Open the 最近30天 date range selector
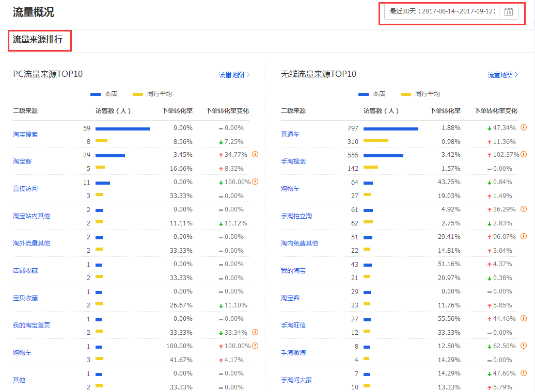The image size is (535, 392). coord(442,11)
